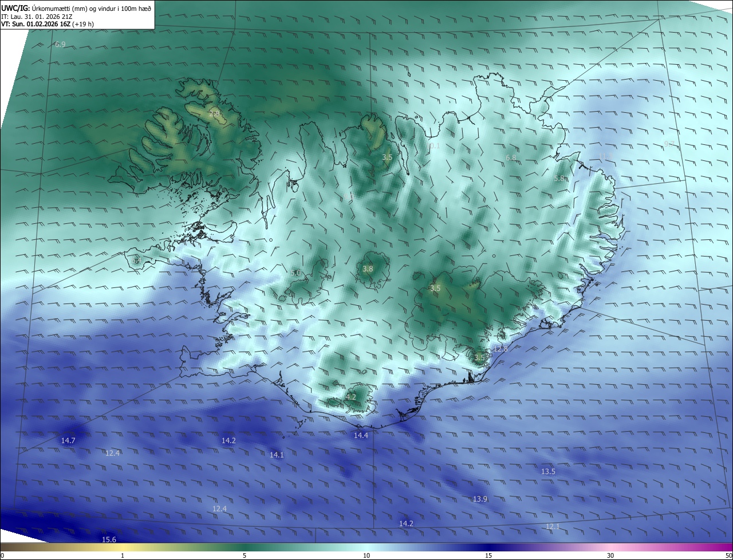Click the '12.1' value near the bottom right
733x560 pixels.
(x=553, y=526)
